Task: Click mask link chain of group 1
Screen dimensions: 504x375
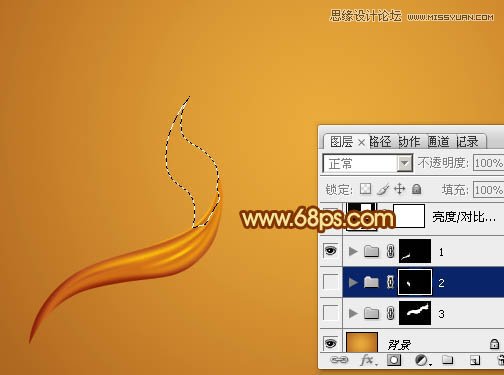Action: click(390, 251)
